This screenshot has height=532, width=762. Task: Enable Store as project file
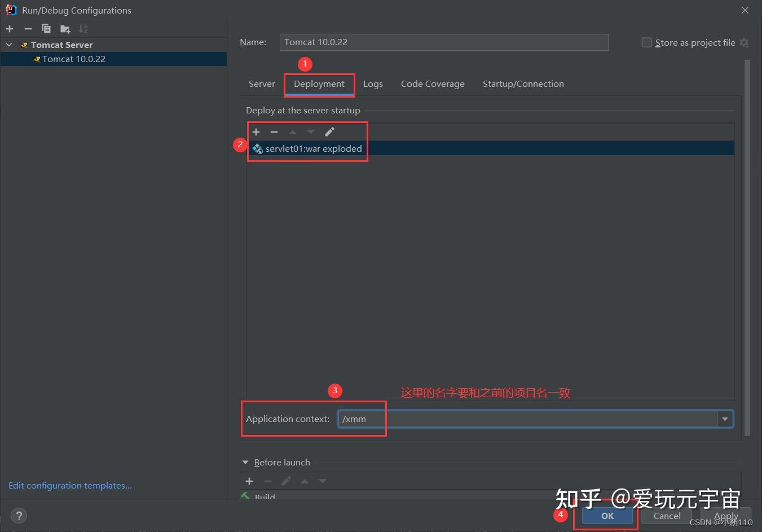(x=646, y=42)
